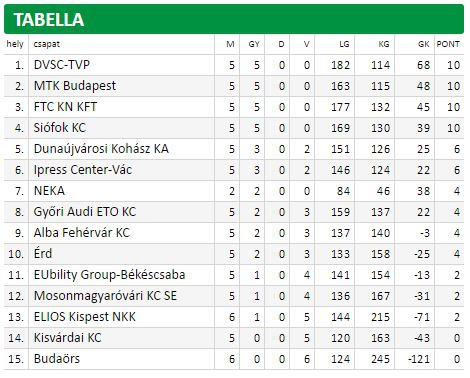Select ELIOS Kispest NKK row
The image size is (470, 378).
tap(234, 317)
